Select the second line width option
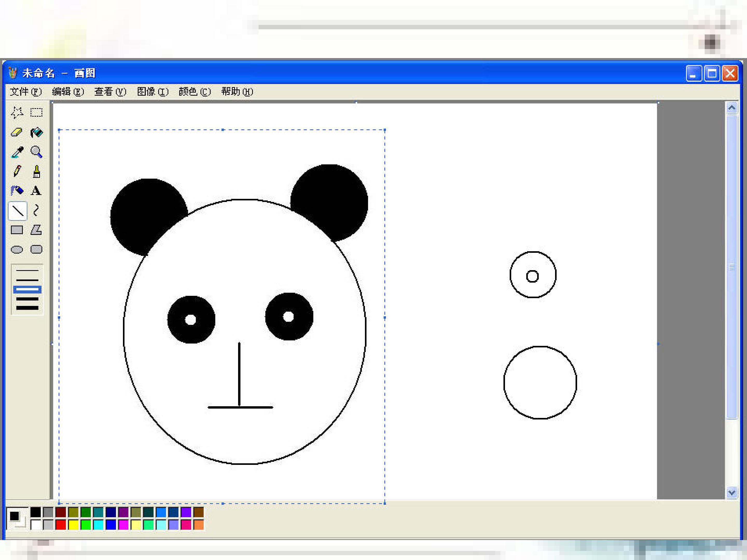This screenshot has width=747, height=560. [x=27, y=280]
